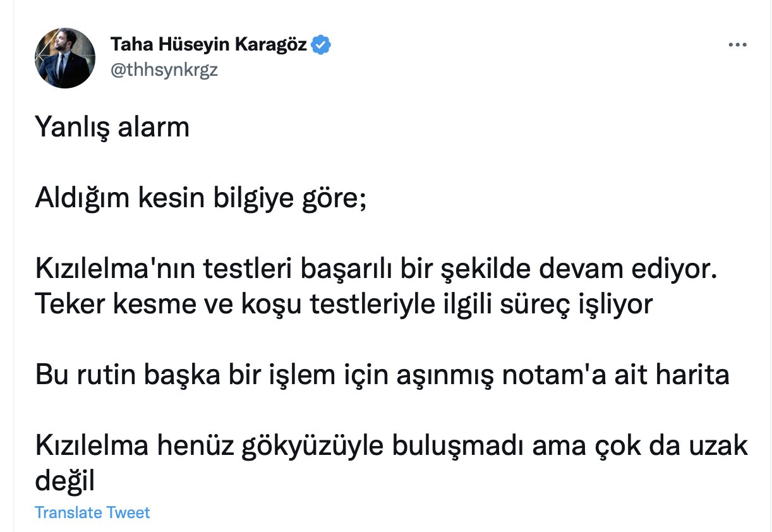The image size is (772, 532).
Task: Click the blue verified badge
Action: point(322,45)
